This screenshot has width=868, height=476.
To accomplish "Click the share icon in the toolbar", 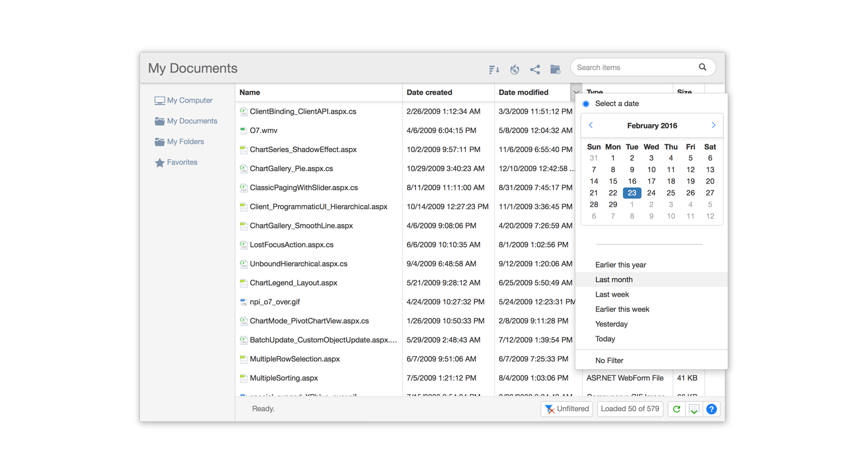I will point(535,69).
